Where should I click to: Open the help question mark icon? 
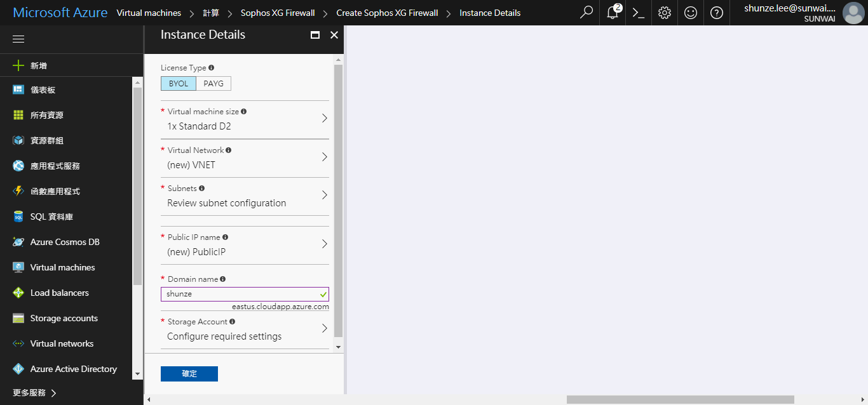pyautogui.click(x=717, y=13)
